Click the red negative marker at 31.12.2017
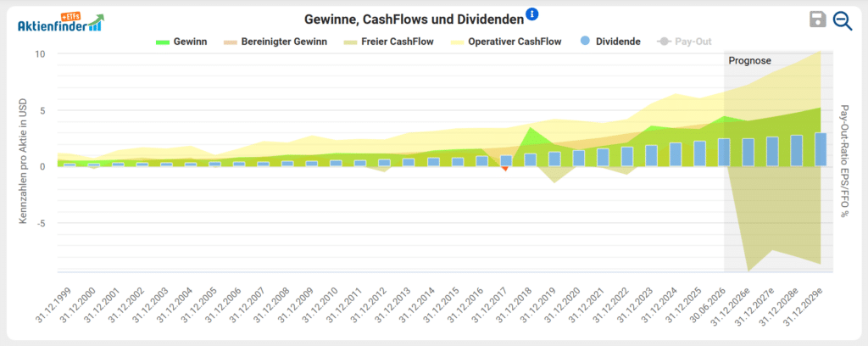The height and width of the screenshot is (346, 868). pos(505,168)
